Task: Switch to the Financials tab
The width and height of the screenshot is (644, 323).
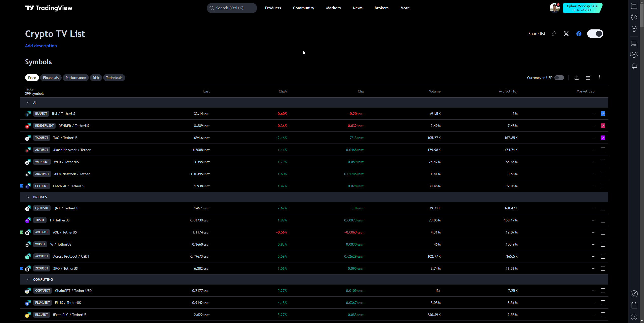Action: (51, 78)
